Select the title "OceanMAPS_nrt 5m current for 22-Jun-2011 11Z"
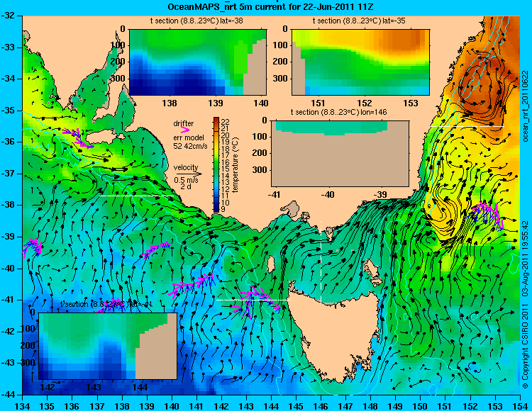This screenshot has width=532, height=411. tap(270, 7)
